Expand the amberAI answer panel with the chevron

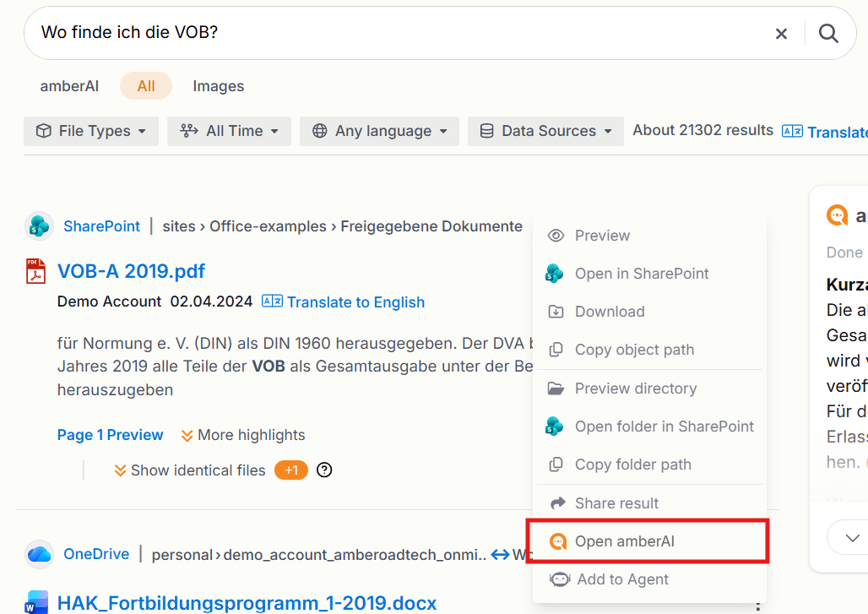tap(853, 538)
